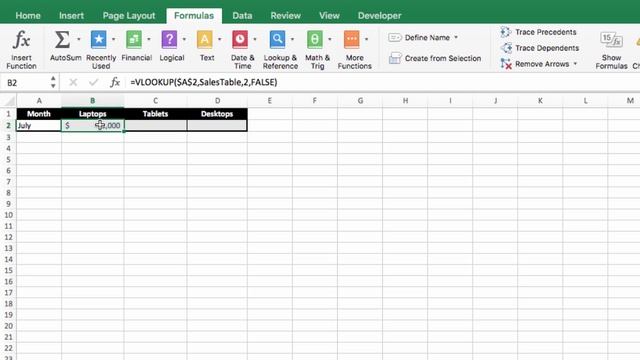Switch to the Developer tab
Screen dimensions: 640x360
pyautogui.click(x=379, y=16)
